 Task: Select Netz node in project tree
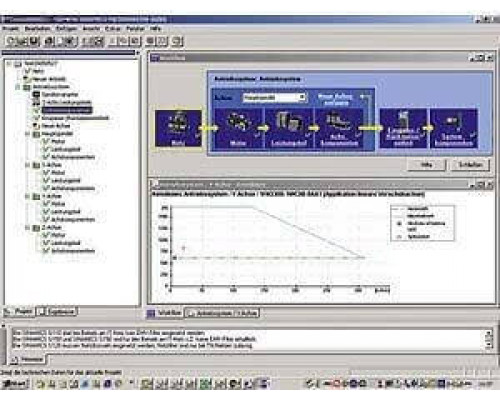click(38, 71)
